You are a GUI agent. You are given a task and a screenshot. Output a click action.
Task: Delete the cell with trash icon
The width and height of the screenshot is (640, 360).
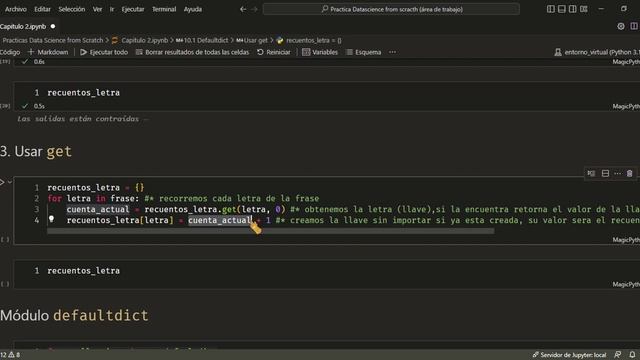pyautogui.click(x=629, y=173)
